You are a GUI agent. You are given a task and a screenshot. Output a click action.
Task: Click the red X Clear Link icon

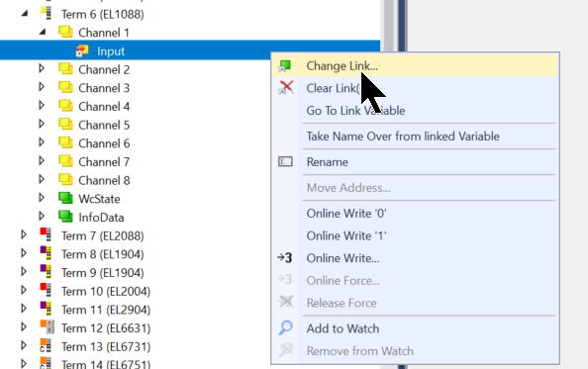point(286,88)
